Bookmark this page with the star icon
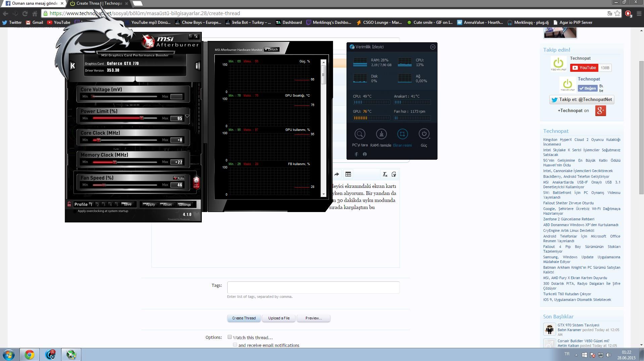Viewport: 644px width, 361px height. point(617,13)
